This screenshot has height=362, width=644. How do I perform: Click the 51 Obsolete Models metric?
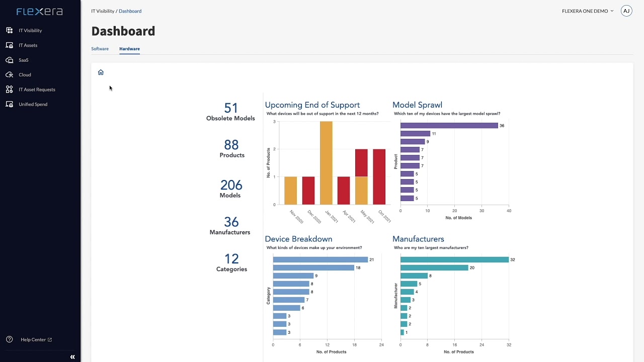pyautogui.click(x=230, y=112)
